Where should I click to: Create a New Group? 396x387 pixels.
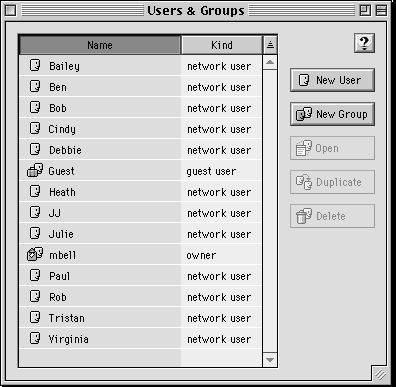(332, 114)
